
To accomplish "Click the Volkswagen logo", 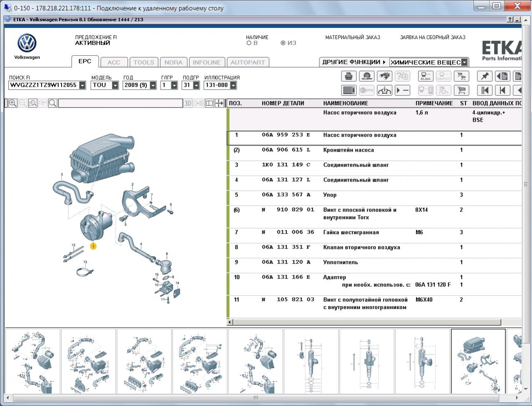I will tap(27, 43).
